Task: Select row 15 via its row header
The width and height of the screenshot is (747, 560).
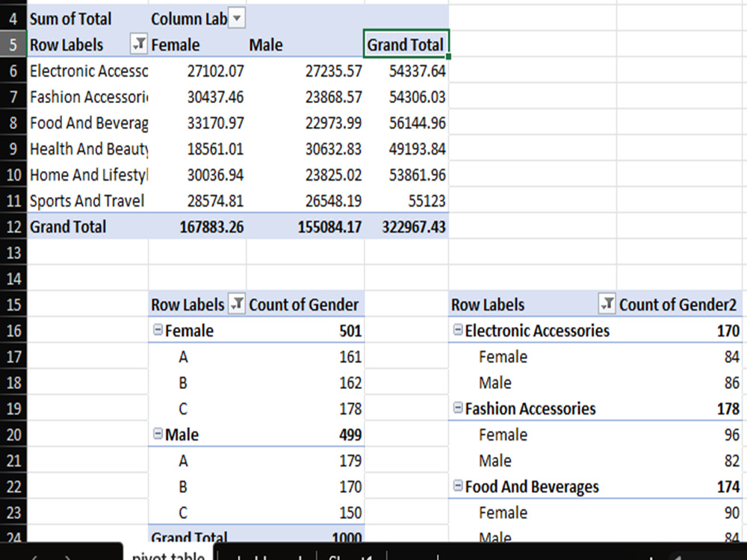Action: tap(13, 305)
